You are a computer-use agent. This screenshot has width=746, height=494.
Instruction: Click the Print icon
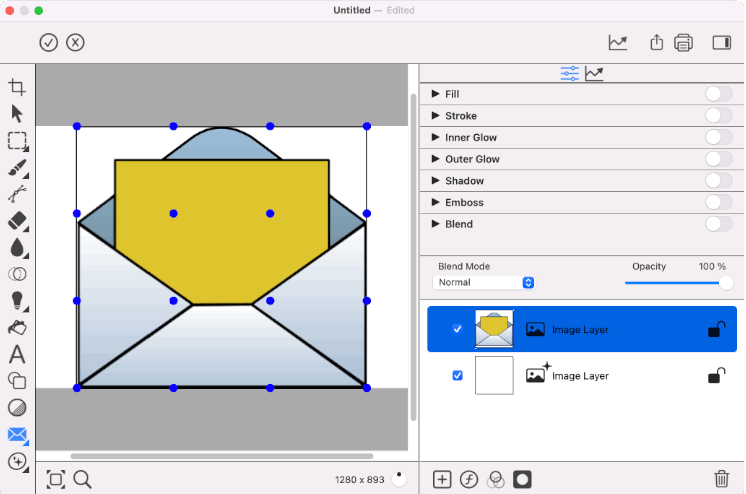coord(683,42)
